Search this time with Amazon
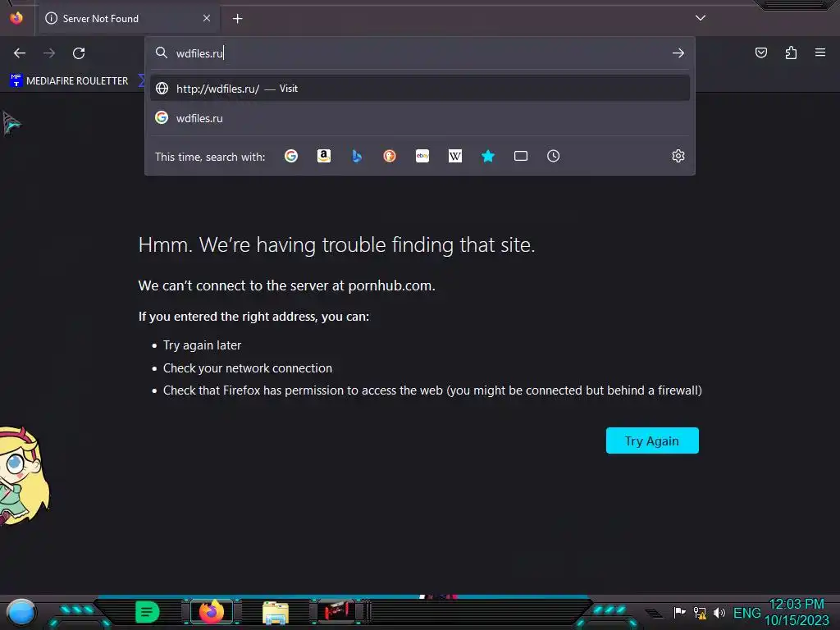 click(x=323, y=156)
